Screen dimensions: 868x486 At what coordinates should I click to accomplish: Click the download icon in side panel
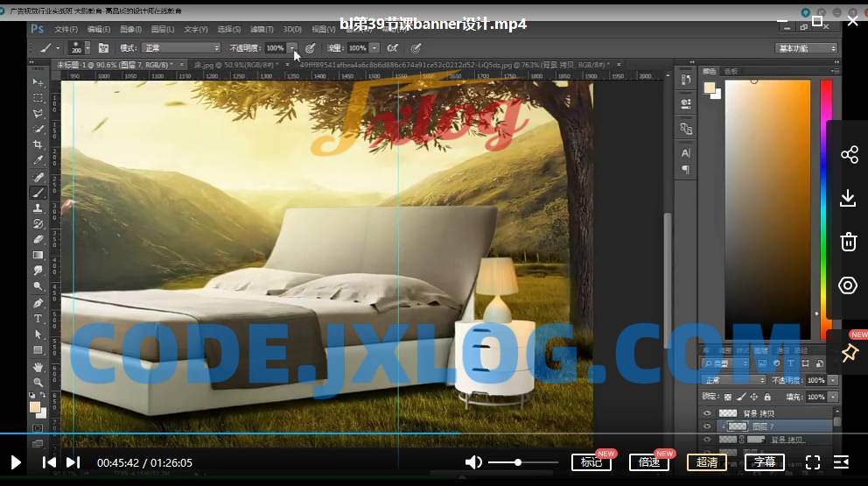click(x=848, y=199)
